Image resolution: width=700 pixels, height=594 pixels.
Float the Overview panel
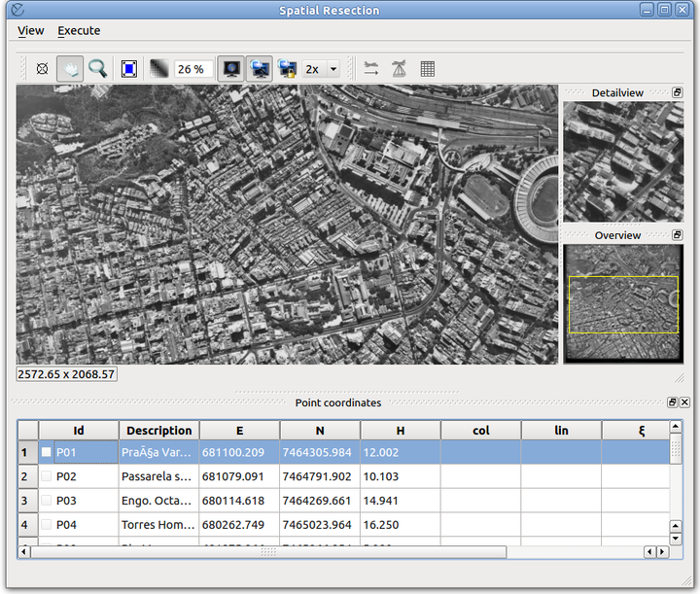(678, 235)
